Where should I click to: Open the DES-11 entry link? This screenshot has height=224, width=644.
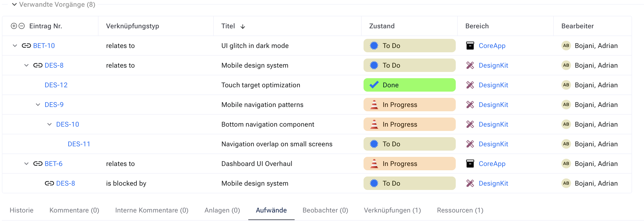pyautogui.click(x=79, y=144)
